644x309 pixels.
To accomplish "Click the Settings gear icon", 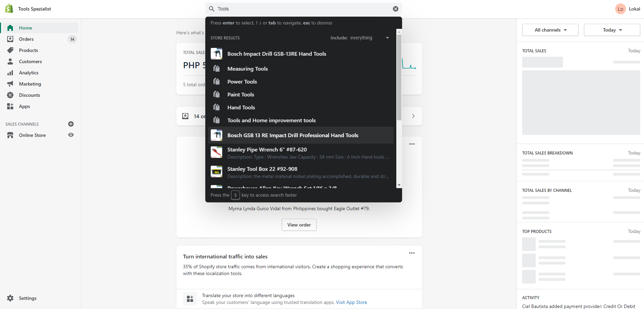I will tap(10, 298).
